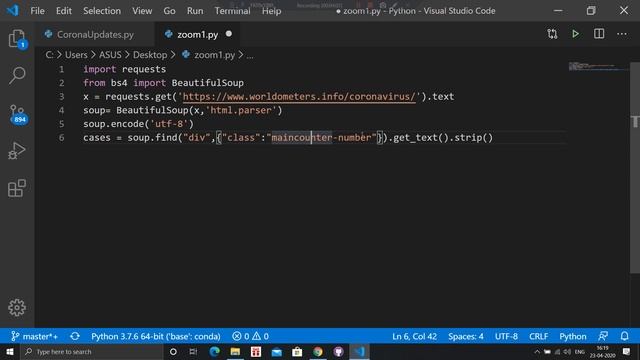
Task: Open the View menu
Action: point(142,11)
